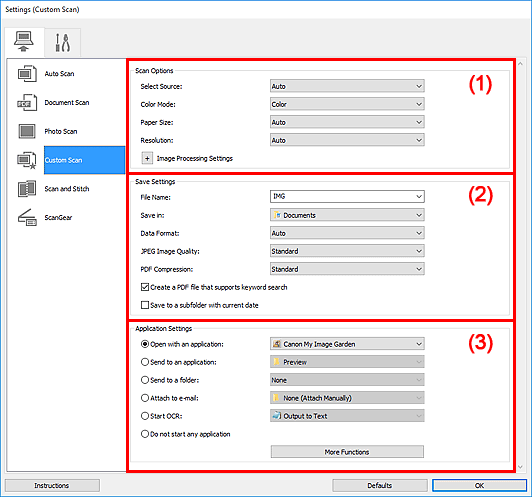This screenshot has height=497, width=532.
Task: Select Send to a folder radio
Action: [145, 380]
